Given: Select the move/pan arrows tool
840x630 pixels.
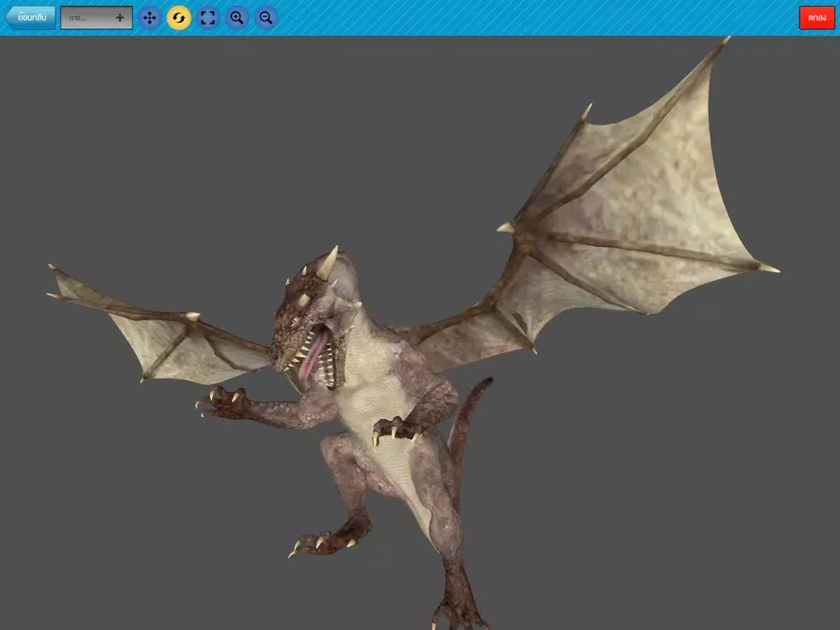Looking at the screenshot, I should tap(149, 18).
